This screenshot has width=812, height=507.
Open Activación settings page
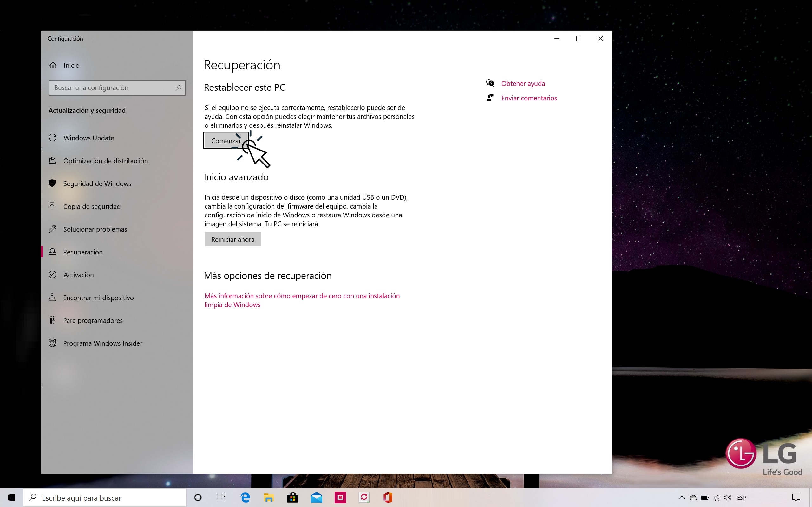pos(79,275)
